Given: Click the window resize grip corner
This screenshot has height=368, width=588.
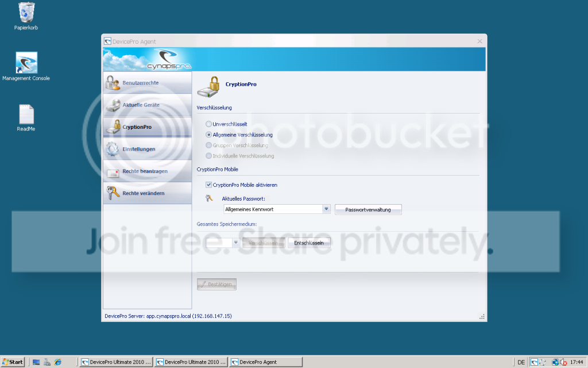Looking at the screenshot, I should click(482, 317).
